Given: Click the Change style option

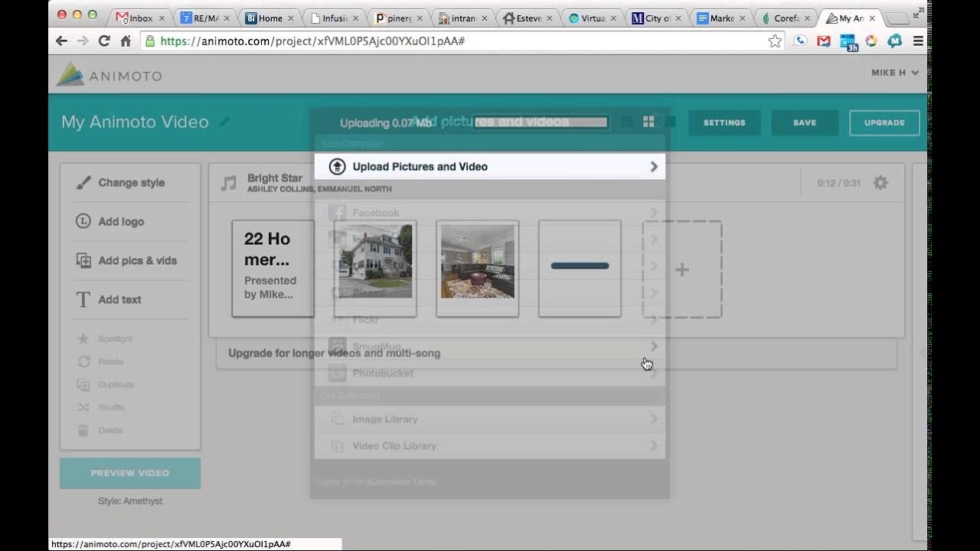Looking at the screenshot, I should (x=130, y=183).
